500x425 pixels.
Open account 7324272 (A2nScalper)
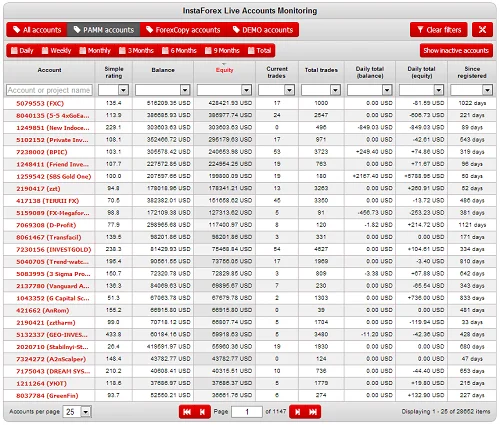pos(51,359)
